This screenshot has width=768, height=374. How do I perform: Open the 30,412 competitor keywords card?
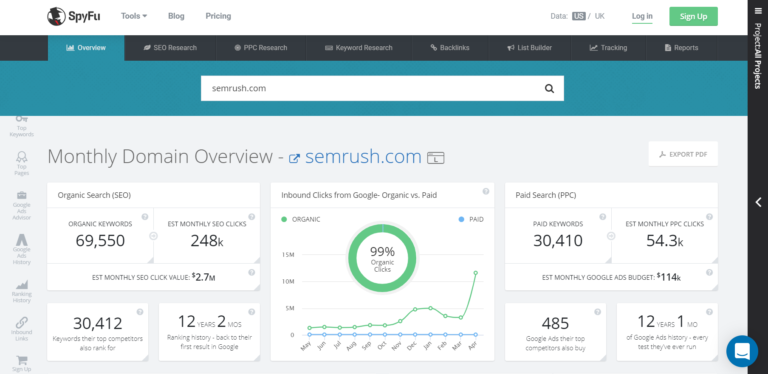point(97,332)
